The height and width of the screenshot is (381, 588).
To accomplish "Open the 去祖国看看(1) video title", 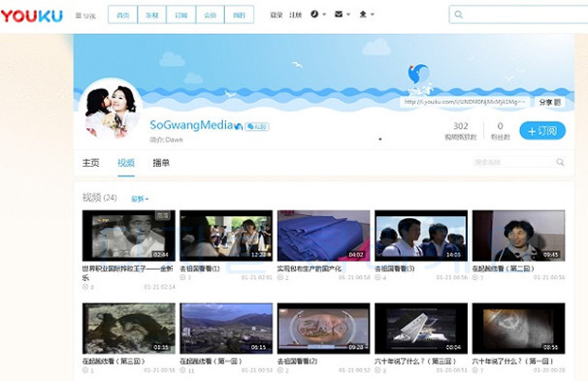I will click(200, 269).
